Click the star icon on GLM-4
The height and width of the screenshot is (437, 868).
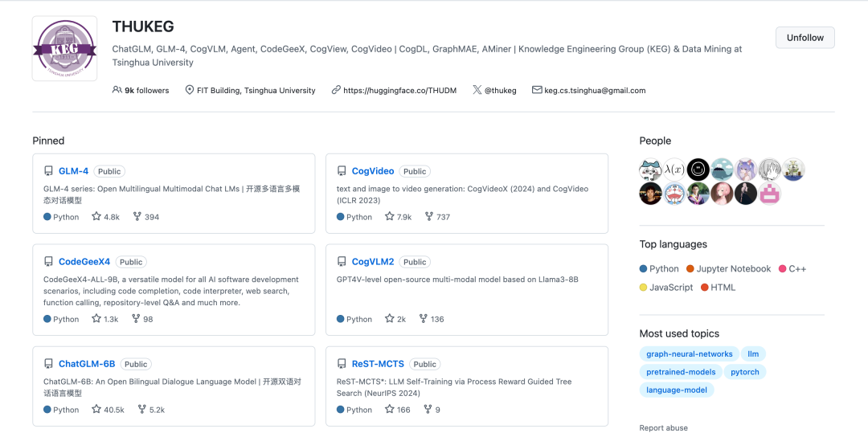pos(96,217)
